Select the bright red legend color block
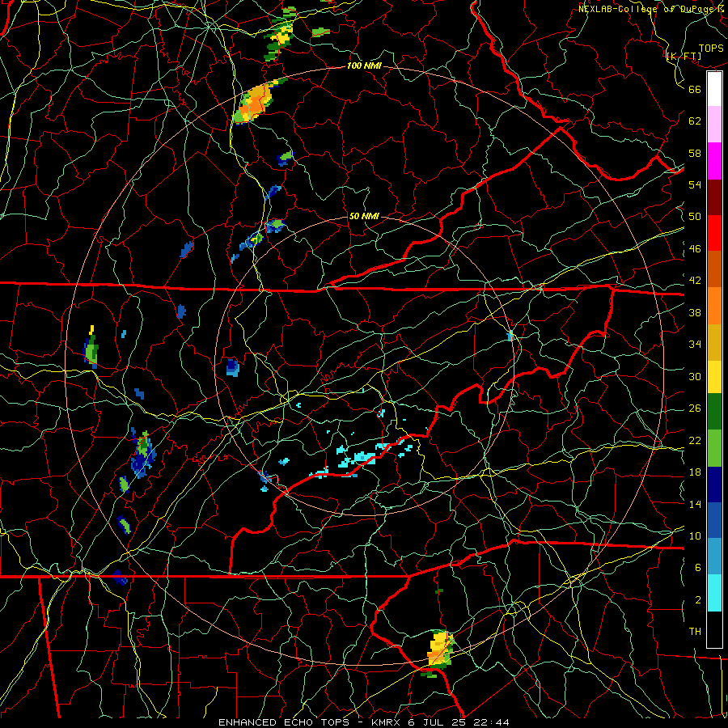 click(714, 233)
